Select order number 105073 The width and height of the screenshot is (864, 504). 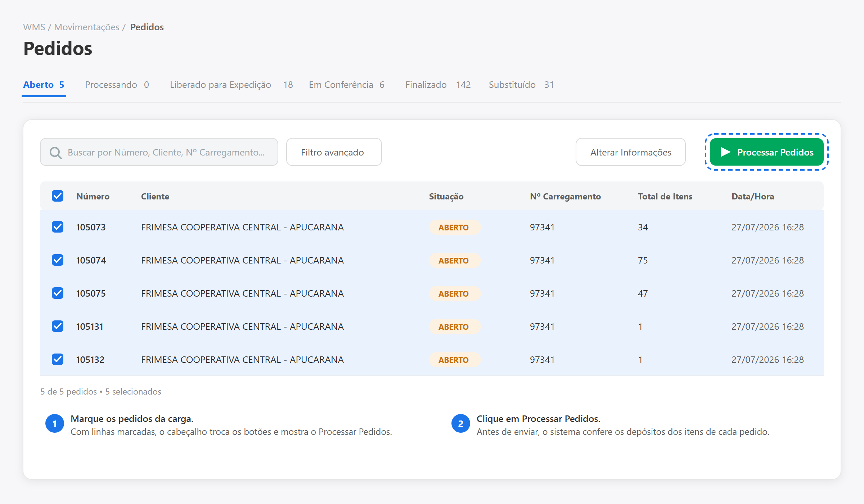[91, 228]
